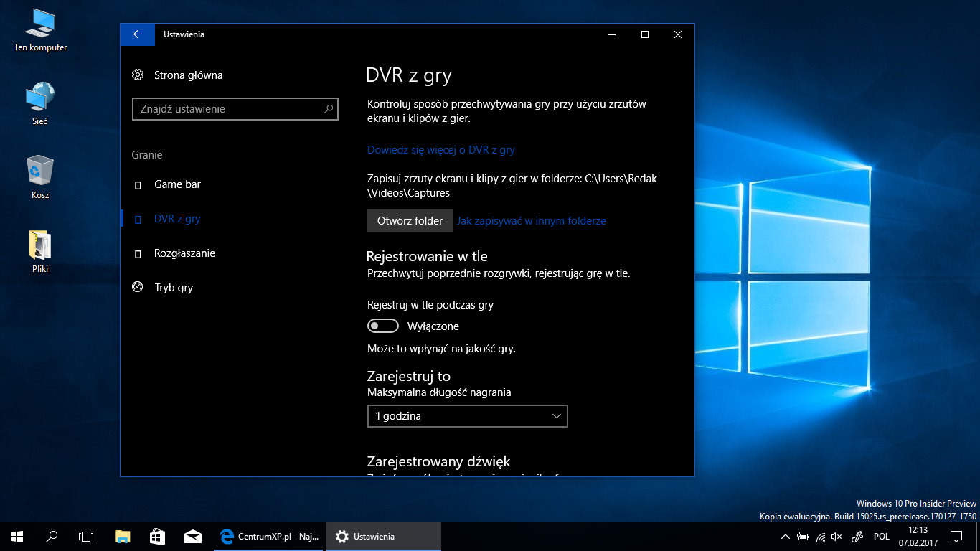
Task: Open taskbar search magnifier
Action: (x=52, y=537)
